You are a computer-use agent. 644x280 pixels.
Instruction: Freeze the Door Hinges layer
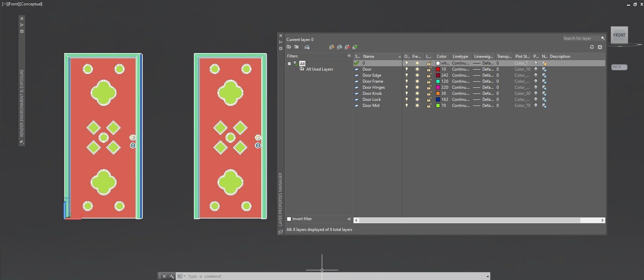point(417,87)
